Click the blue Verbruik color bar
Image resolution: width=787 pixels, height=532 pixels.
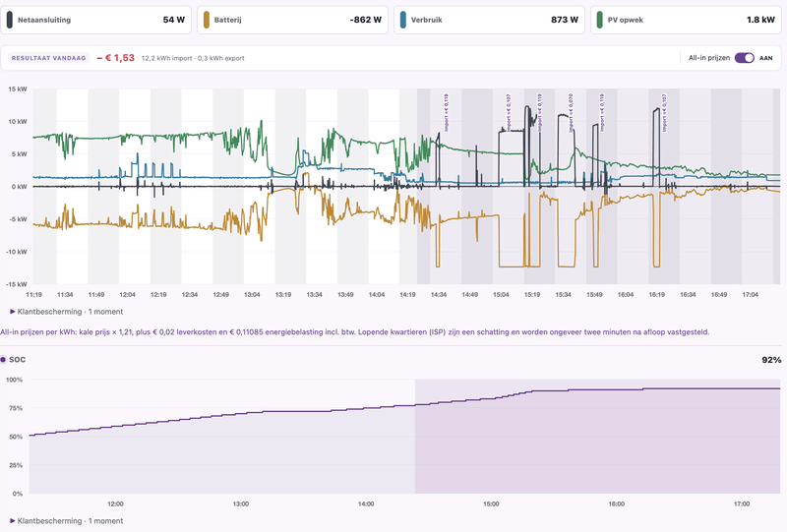pyautogui.click(x=403, y=20)
